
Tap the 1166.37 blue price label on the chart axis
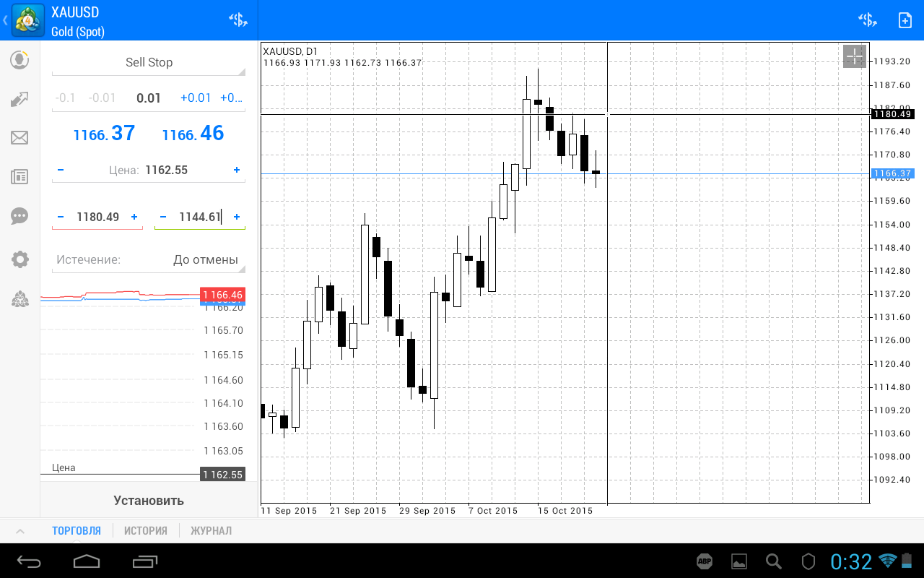[892, 173]
